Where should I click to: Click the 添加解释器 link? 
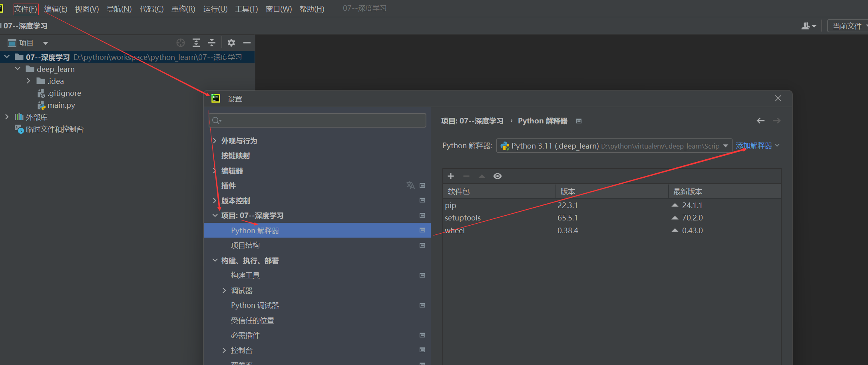[754, 146]
